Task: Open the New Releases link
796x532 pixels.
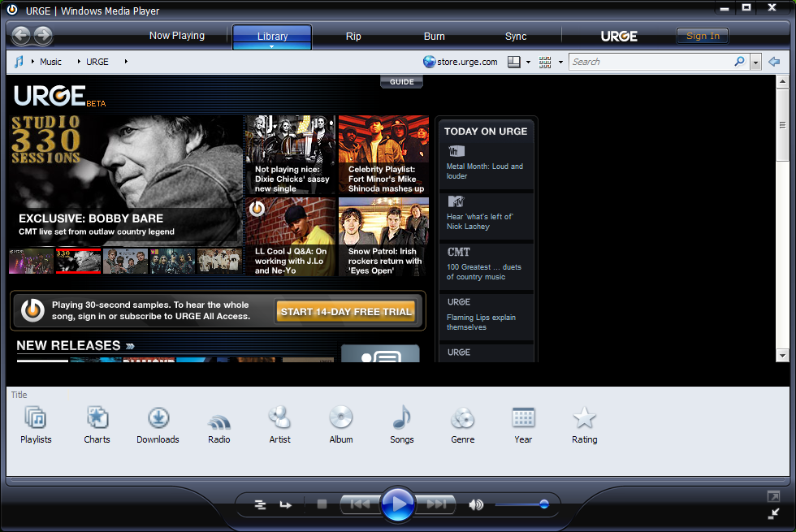Action: (x=75, y=346)
